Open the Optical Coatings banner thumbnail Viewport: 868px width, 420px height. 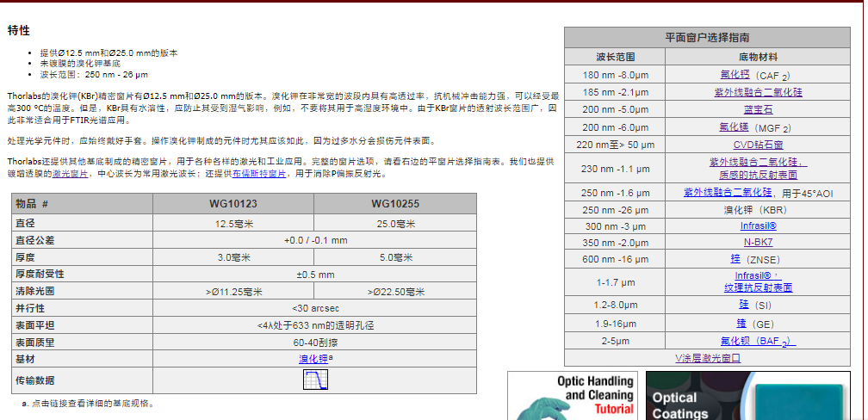747,396
